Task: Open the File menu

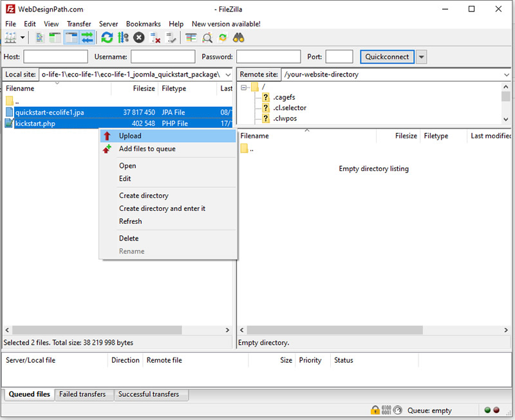Action: point(10,24)
